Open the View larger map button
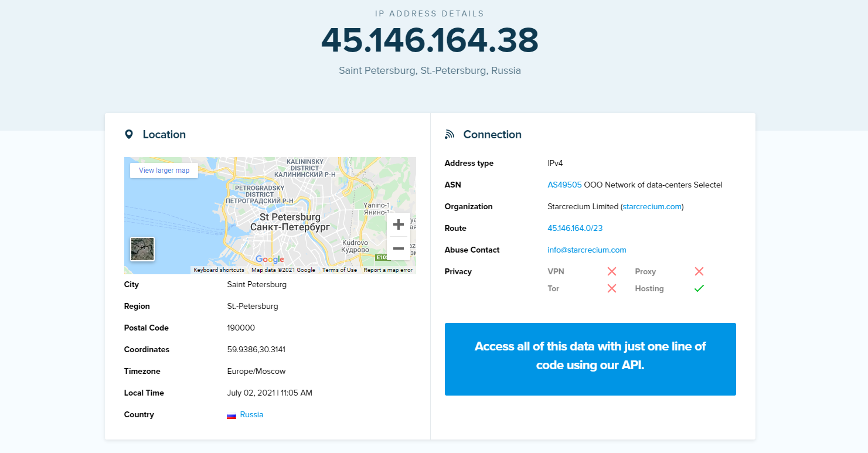 point(164,171)
